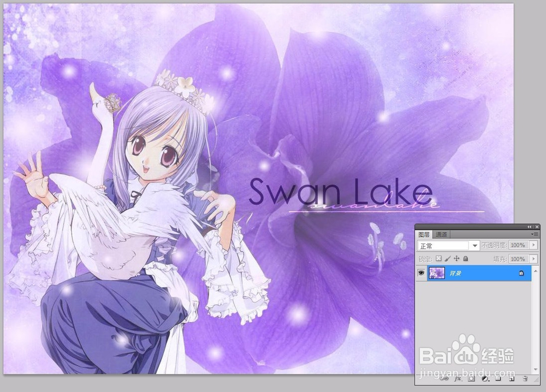The width and height of the screenshot is (546, 392).
Task: Open the blend mode dropdown showing 正常
Action: coord(448,246)
